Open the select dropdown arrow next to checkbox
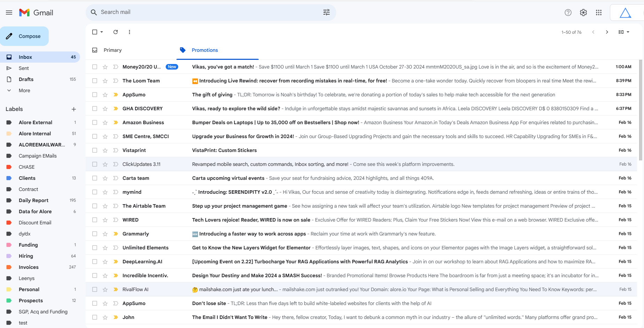 [x=101, y=32]
